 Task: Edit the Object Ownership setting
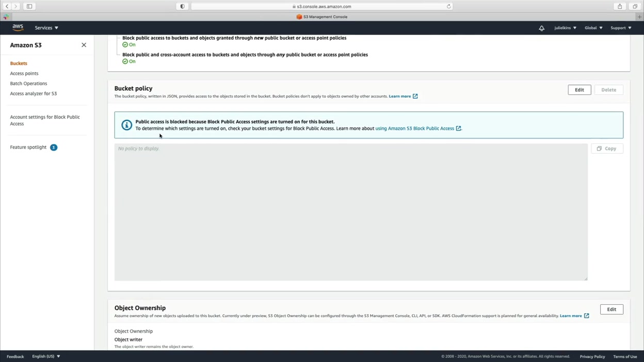611,309
